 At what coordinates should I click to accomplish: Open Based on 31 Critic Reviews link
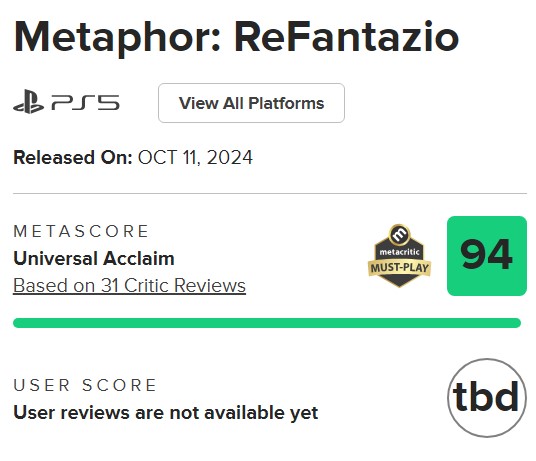(x=129, y=286)
